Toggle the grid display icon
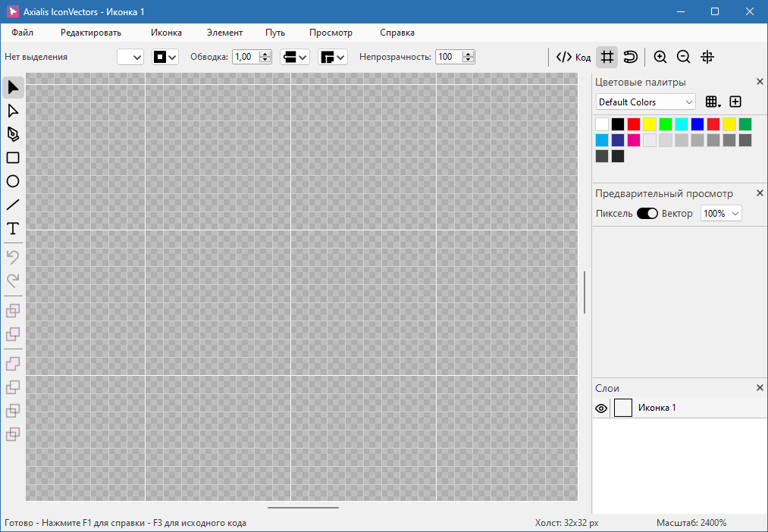This screenshot has height=532, width=768. coord(606,57)
